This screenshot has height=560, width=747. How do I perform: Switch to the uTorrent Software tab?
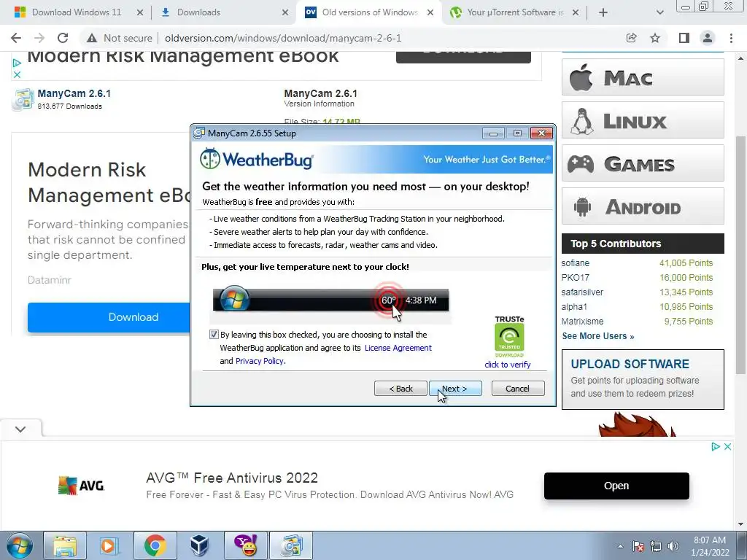coord(514,12)
